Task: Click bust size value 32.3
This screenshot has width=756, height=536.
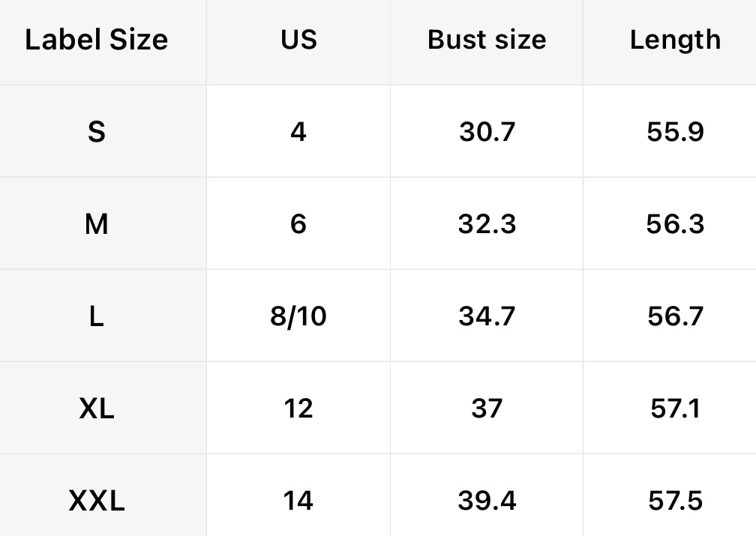Action: [x=487, y=224]
